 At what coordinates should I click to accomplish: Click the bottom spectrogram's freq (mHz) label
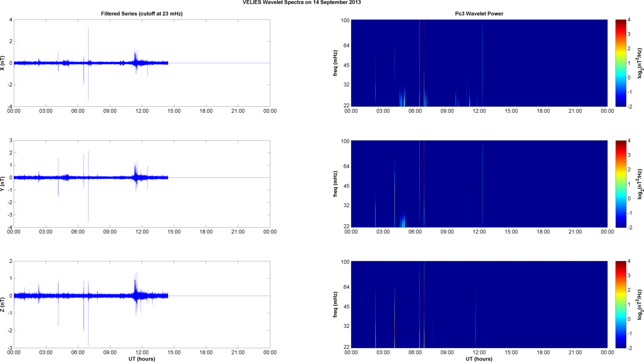tap(335, 305)
